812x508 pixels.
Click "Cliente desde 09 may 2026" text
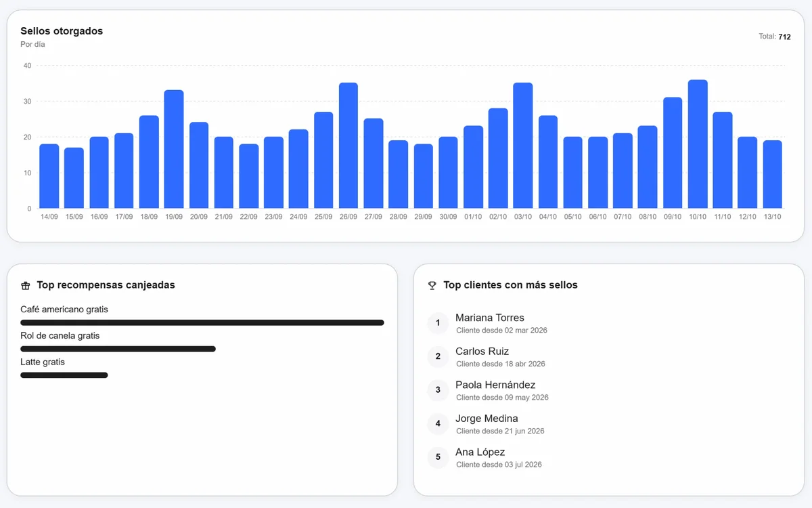tap(503, 398)
